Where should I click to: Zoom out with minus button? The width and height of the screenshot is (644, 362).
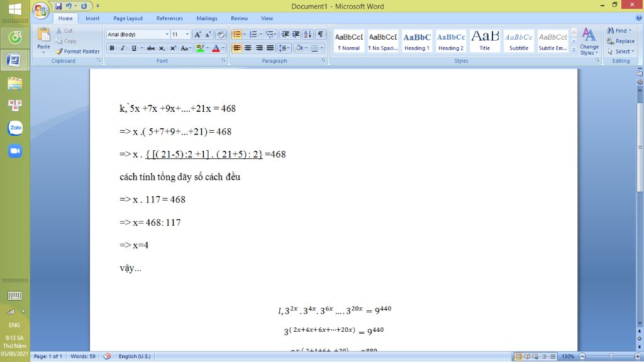(582, 356)
